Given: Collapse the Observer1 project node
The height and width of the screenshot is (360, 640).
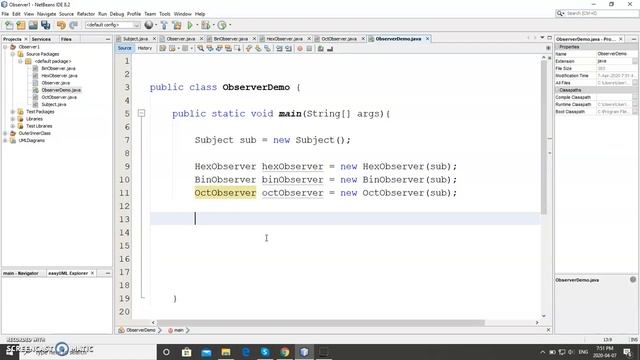Looking at the screenshot, I should (5, 47).
